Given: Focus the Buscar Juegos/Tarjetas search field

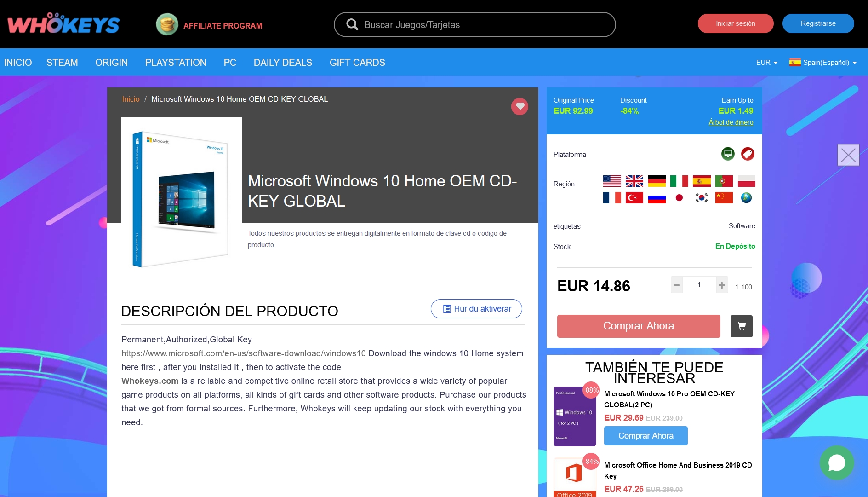Looking at the screenshot, I should coord(474,25).
